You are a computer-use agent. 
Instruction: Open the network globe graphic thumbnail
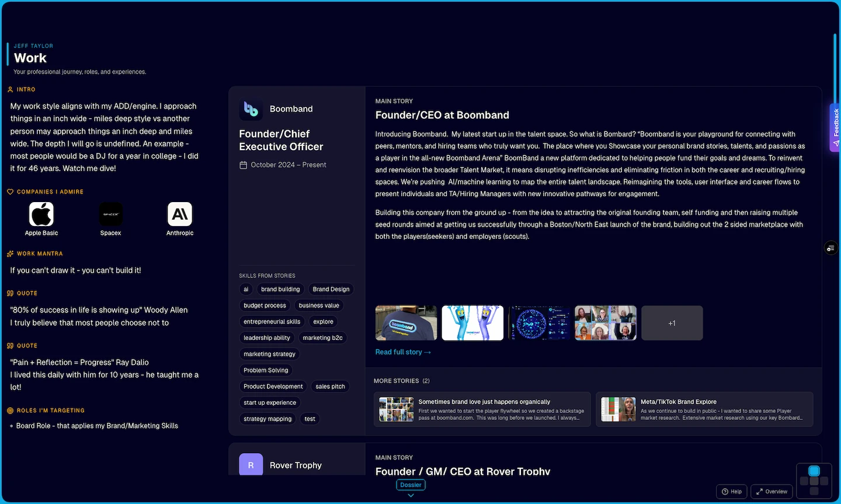(539, 323)
